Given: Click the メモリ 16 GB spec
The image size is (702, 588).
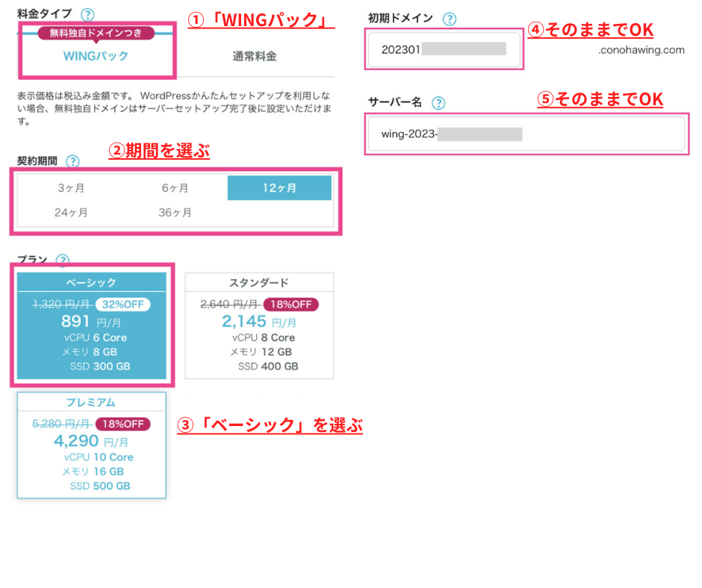Looking at the screenshot, I should [93, 472].
